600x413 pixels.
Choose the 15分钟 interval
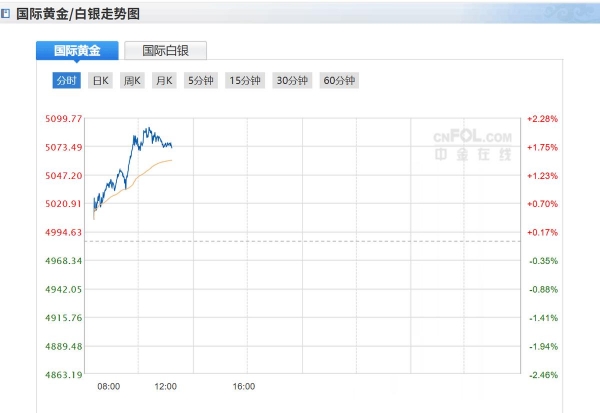[245, 80]
